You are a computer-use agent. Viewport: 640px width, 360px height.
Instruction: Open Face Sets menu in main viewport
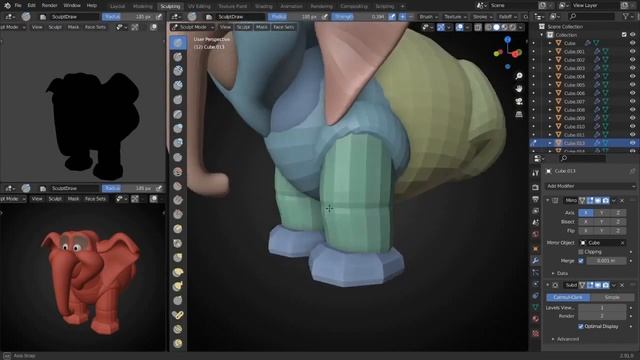pyautogui.click(x=283, y=27)
